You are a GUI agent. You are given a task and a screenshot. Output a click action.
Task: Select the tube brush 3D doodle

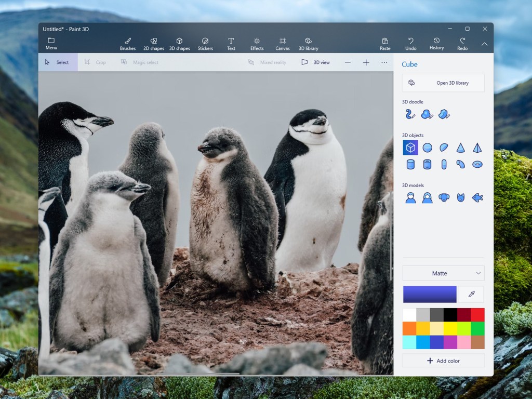click(410, 114)
